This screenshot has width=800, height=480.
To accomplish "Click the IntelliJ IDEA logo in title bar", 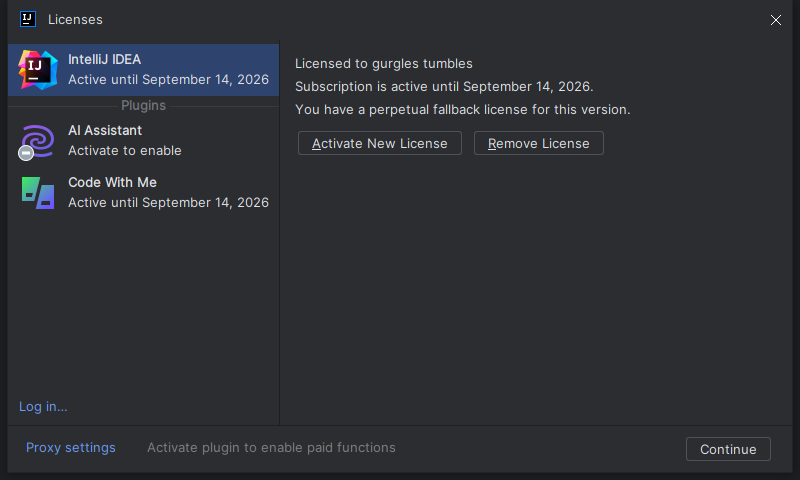I will (x=28, y=19).
